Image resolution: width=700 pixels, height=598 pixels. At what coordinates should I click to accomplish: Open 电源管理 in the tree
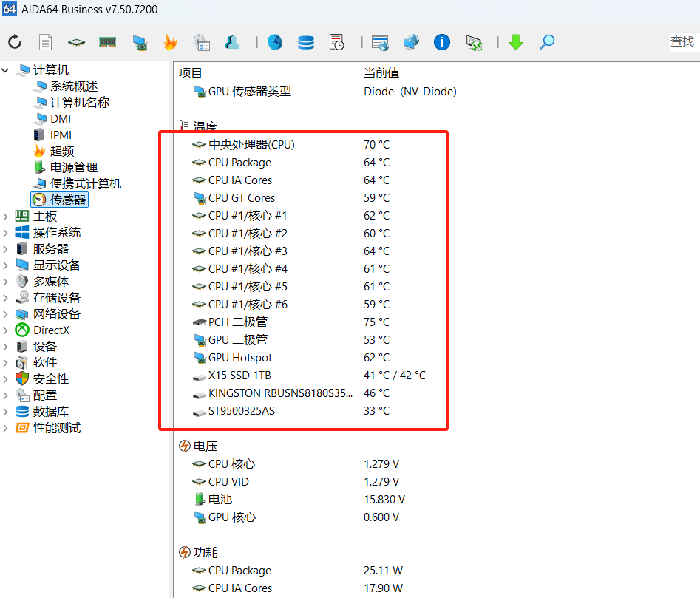(x=73, y=168)
